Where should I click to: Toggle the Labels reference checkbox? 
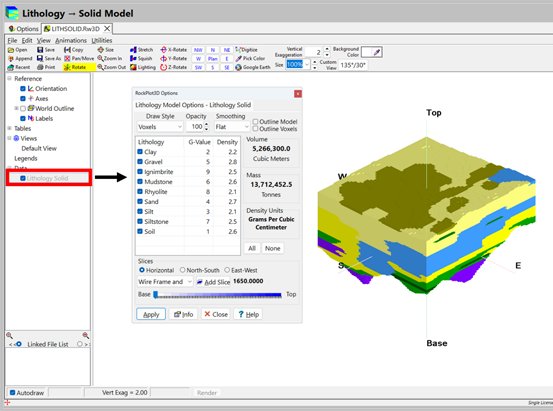[23, 119]
